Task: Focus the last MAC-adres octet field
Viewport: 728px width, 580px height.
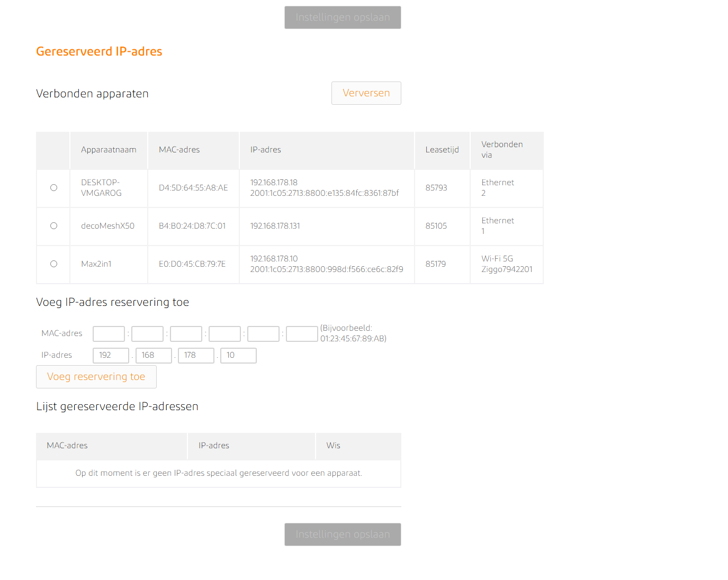Action: click(x=302, y=334)
